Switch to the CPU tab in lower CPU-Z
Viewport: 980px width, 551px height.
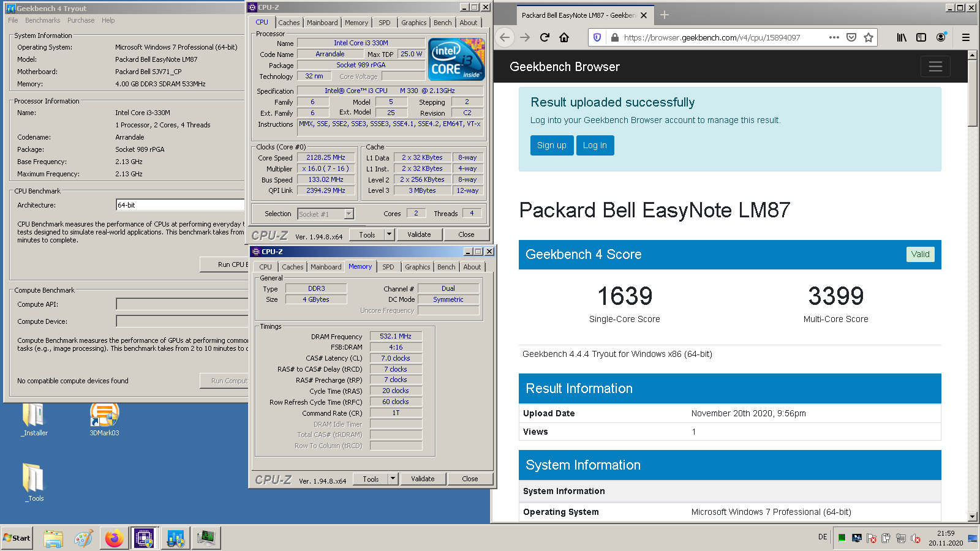click(266, 267)
